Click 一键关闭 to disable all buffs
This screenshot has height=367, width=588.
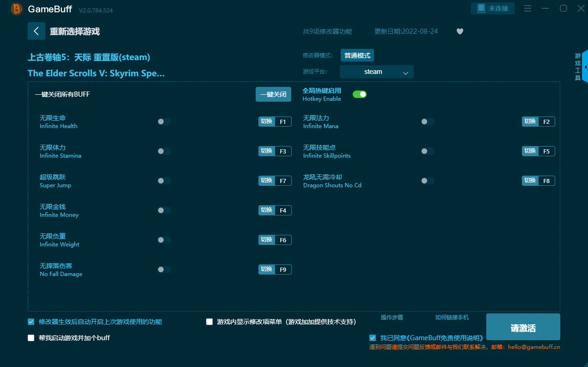pyautogui.click(x=273, y=94)
